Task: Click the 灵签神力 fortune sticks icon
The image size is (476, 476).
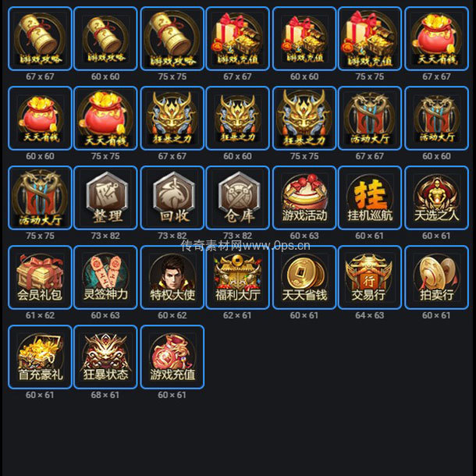Action: click(x=105, y=278)
